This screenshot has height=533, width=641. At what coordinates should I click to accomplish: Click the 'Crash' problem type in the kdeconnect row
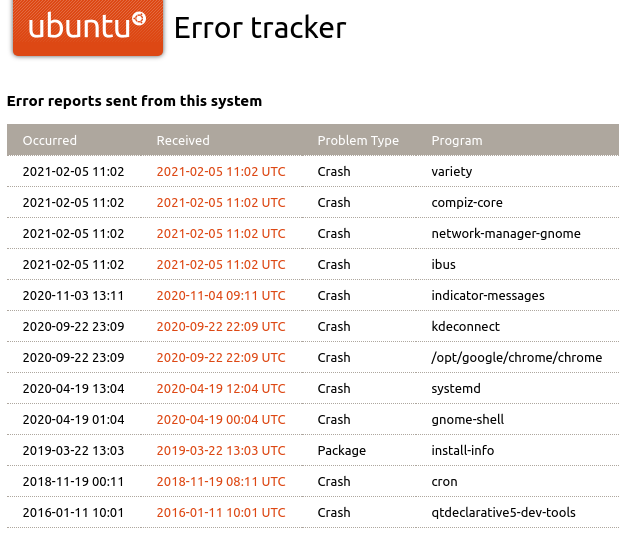pos(334,327)
